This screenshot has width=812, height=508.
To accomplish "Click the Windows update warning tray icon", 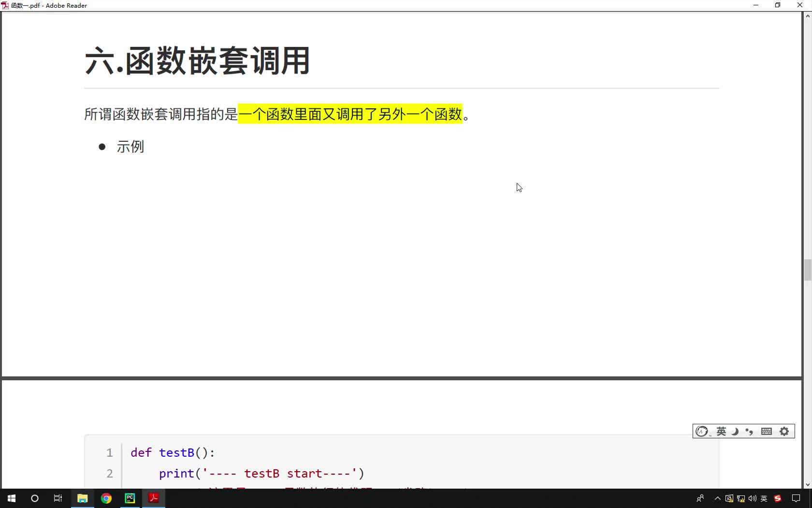I will coord(729,498).
